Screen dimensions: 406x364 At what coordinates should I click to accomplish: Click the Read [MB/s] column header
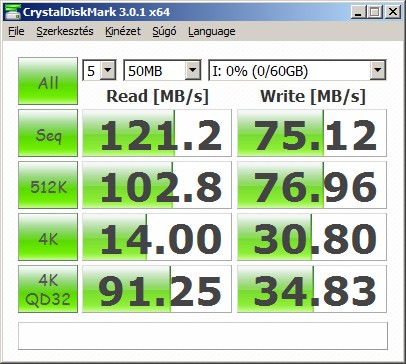[x=157, y=97]
